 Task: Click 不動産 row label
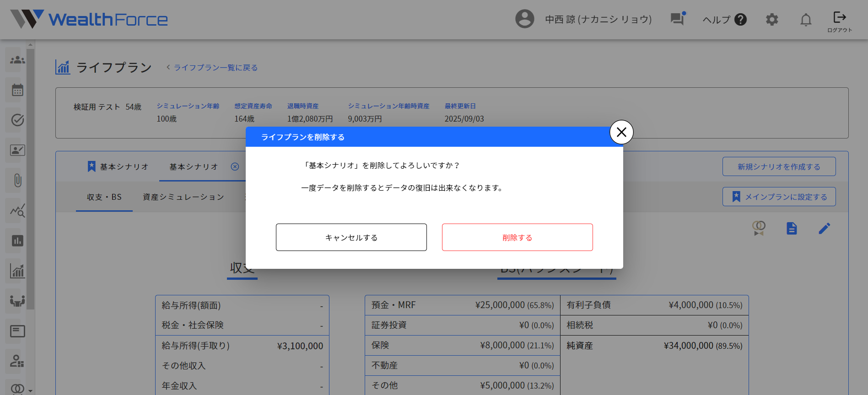(384, 365)
